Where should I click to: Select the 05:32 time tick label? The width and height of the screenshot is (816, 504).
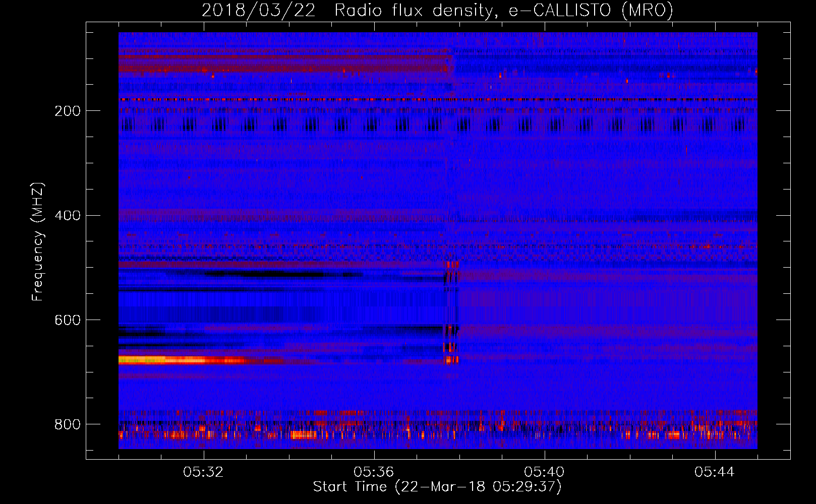203,472
